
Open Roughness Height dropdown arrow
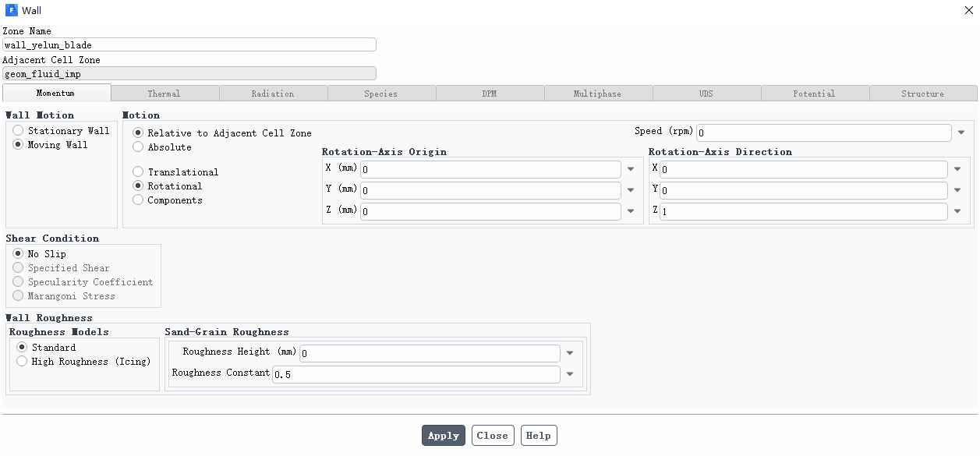[x=570, y=354]
